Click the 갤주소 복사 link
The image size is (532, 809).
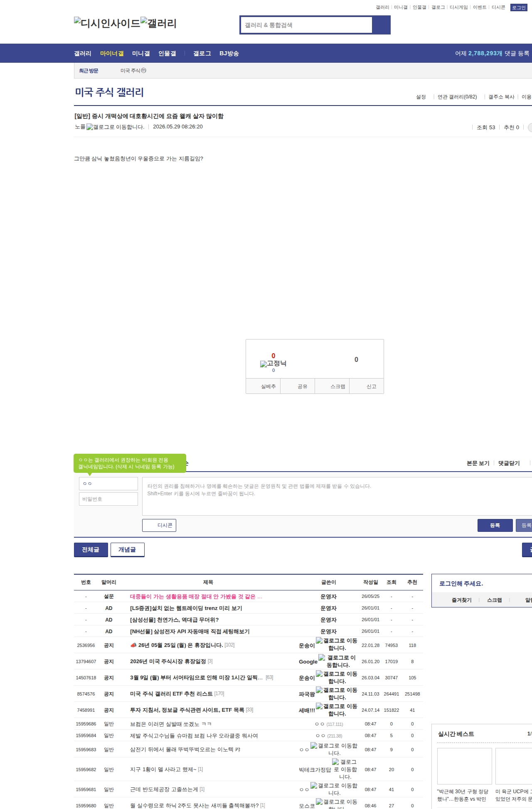[501, 97]
